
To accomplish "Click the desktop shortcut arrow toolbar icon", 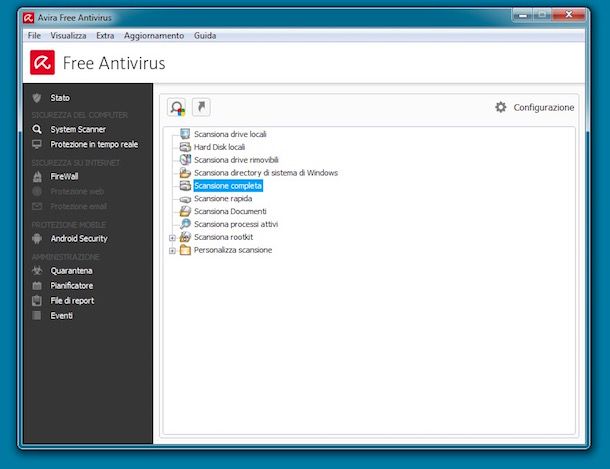I will click(x=201, y=107).
